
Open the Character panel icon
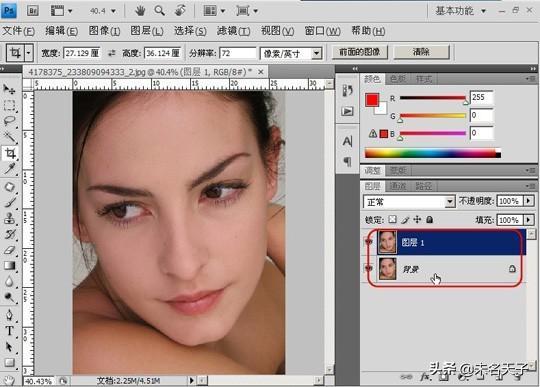(x=347, y=141)
